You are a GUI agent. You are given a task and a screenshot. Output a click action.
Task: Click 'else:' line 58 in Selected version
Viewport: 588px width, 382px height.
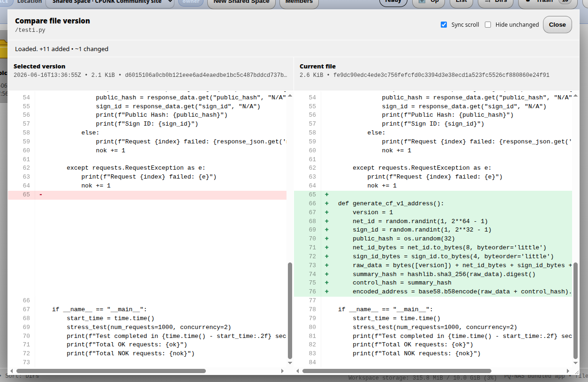pyautogui.click(x=90, y=133)
